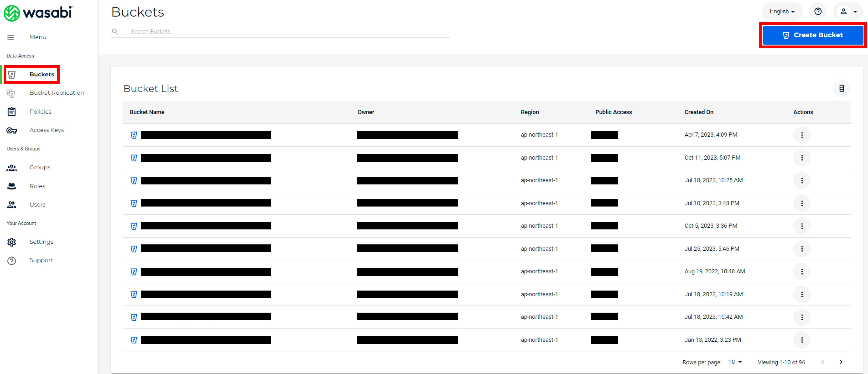Viewport: 868px width, 374px height.
Task: Expand the Rows per page selector
Action: [735, 362]
